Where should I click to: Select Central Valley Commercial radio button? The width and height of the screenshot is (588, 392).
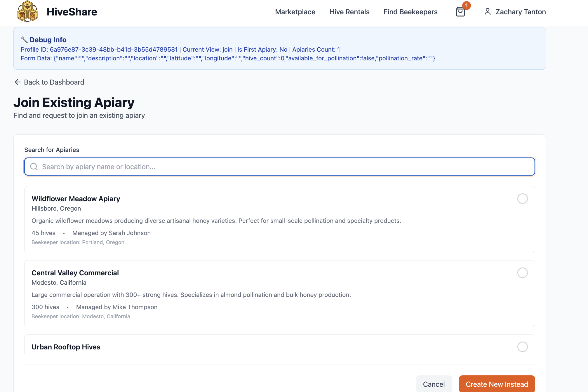coord(522,273)
